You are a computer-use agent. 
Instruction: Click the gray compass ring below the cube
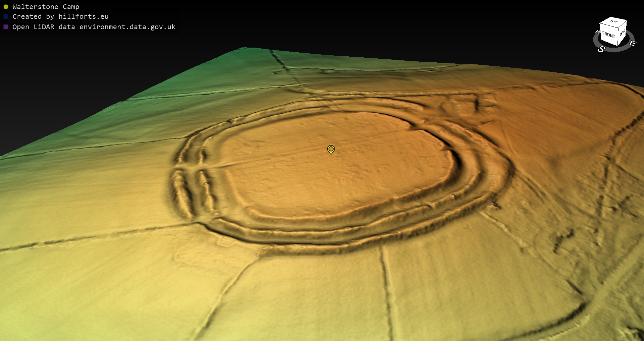click(615, 49)
